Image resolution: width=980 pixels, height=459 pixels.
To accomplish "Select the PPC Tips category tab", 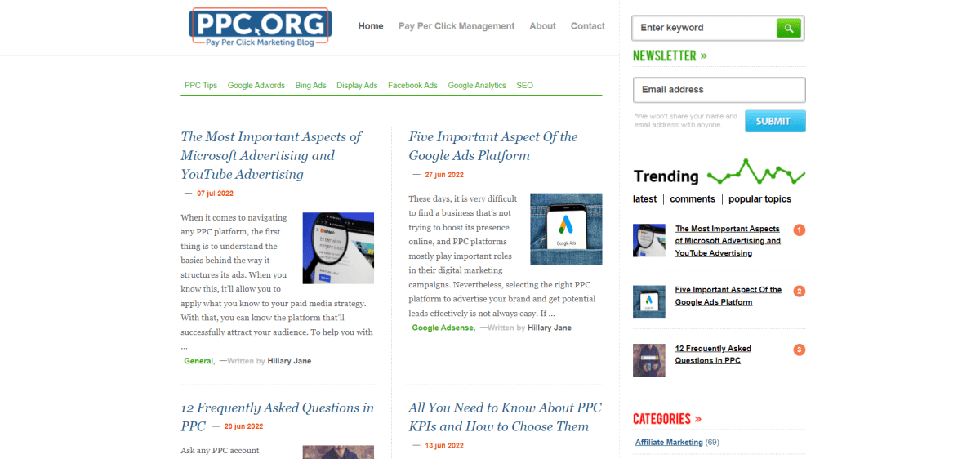I will pyautogui.click(x=201, y=85).
